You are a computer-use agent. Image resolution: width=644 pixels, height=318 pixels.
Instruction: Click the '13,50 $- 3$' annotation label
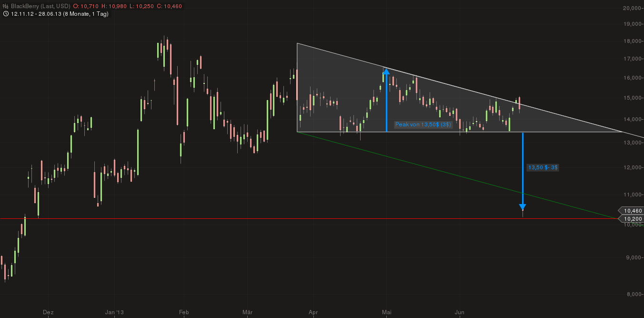pyautogui.click(x=543, y=167)
